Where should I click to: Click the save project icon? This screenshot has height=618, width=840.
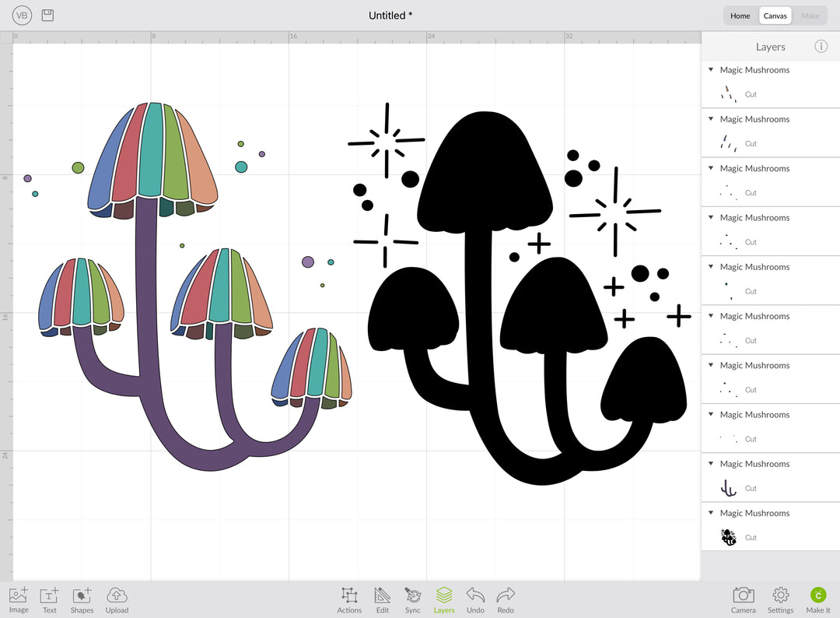tap(47, 16)
